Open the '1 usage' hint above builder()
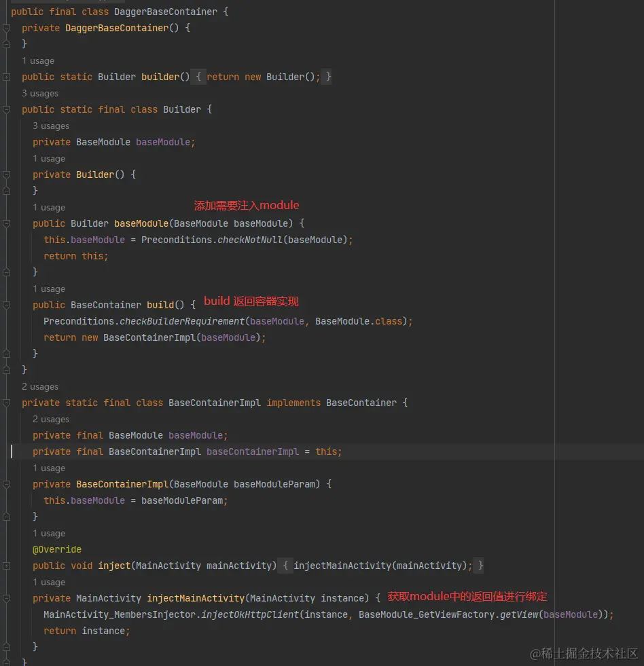The height and width of the screenshot is (666, 644). (38, 60)
